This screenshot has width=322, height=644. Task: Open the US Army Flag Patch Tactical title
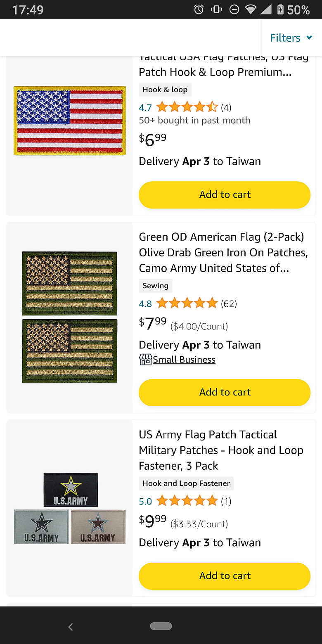(221, 450)
